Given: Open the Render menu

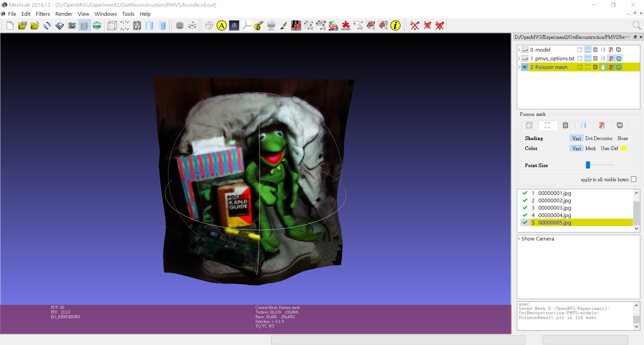Looking at the screenshot, I should (x=64, y=14).
